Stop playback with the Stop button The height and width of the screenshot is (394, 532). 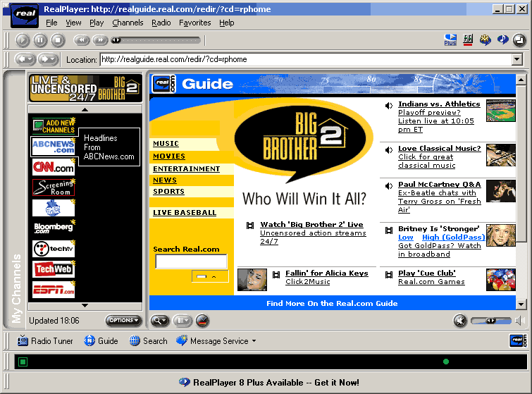point(58,40)
